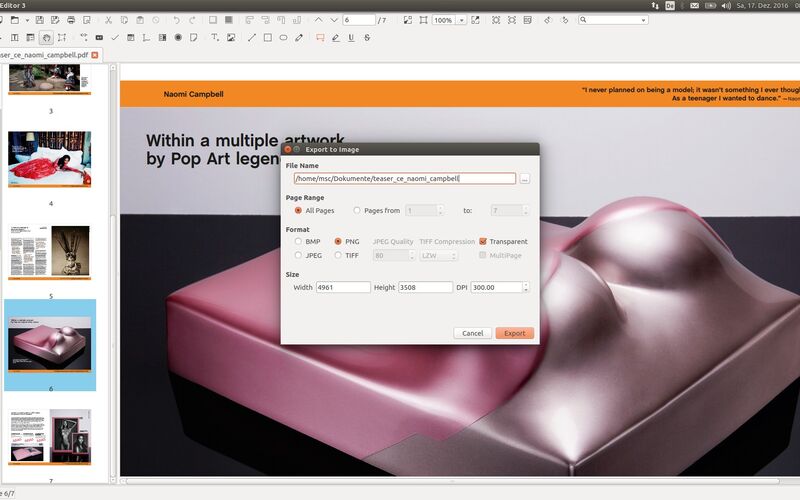Choose PNG format radio button
Viewport: 800px width, 500px height.
coord(338,241)
